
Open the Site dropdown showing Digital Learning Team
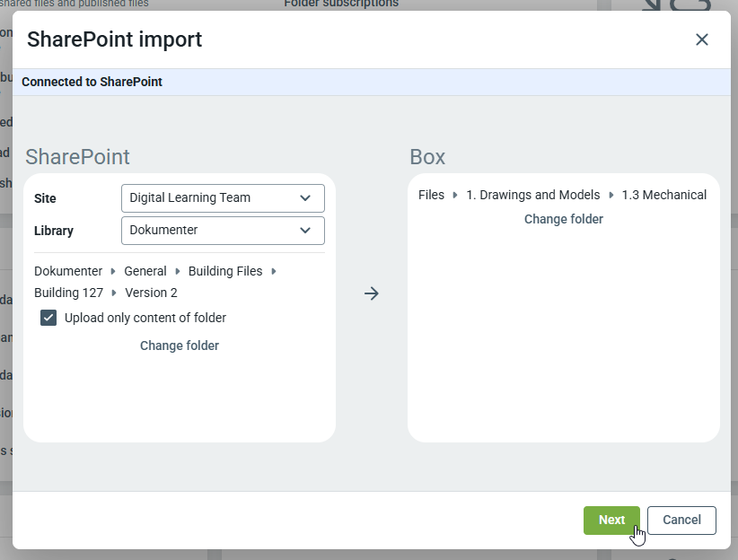(x=223, y=198)
